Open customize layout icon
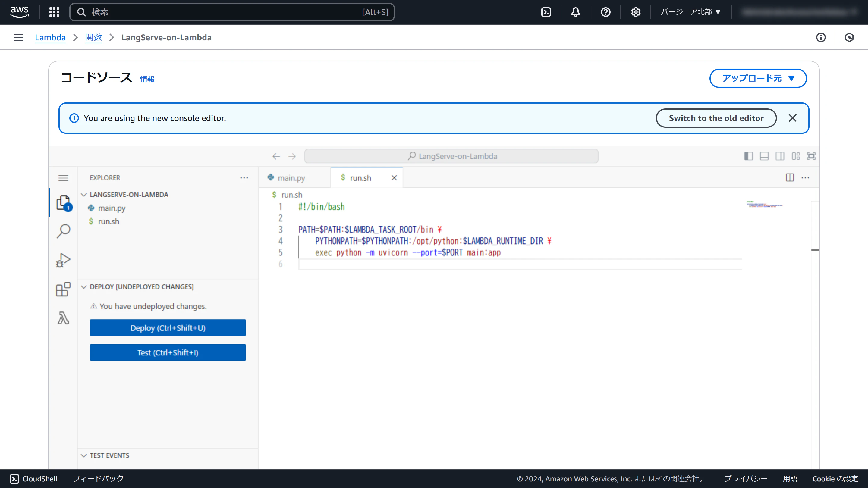The image size is (868, 488). click(x=796, y=156)
